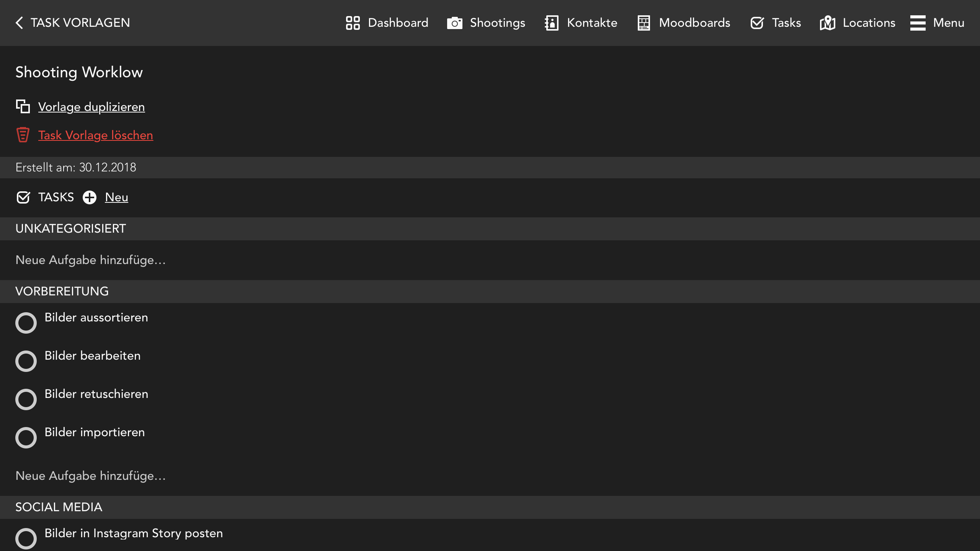Viewport: 980px width, 551px height.
Task: Click back arrow to exit Task Vorlagen
Action: click(x=19, y=23)
